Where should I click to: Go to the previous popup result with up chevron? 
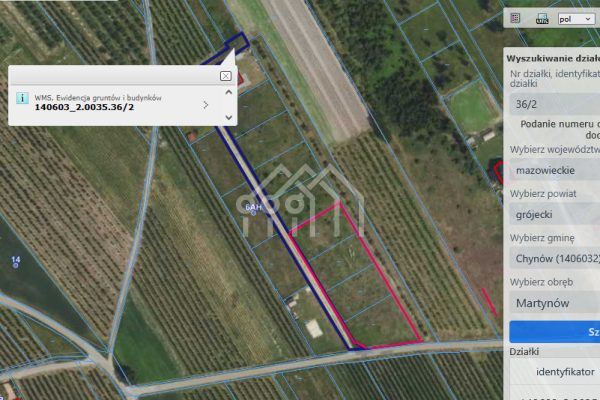coord(228,92)
